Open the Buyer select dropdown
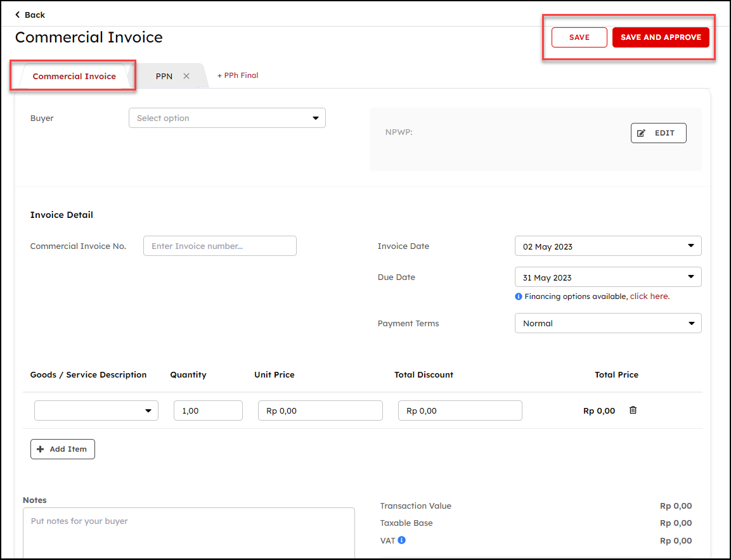This screenshot has width=731, height=560. [227, 118]
